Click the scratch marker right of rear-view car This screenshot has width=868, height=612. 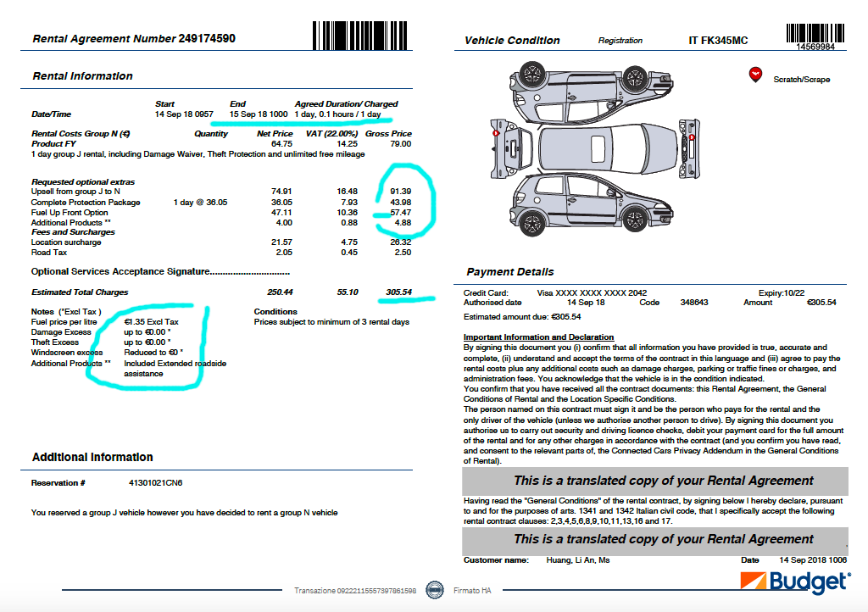(x=693, y=136)
